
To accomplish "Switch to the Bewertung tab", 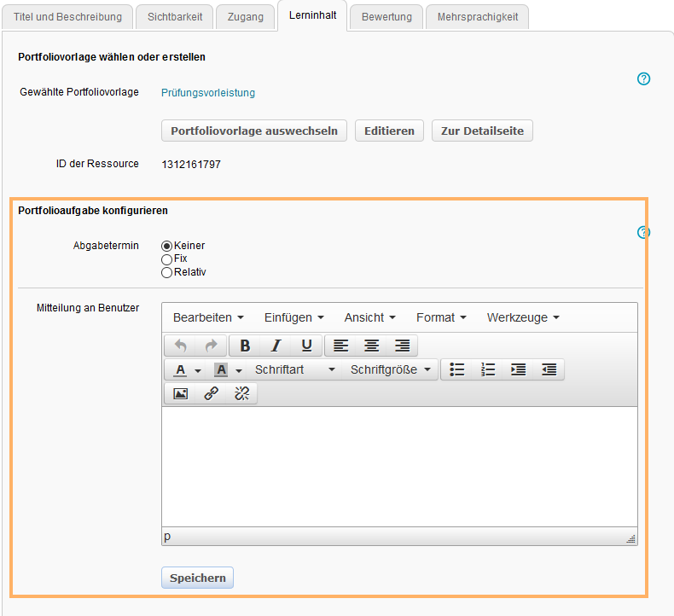I will tap(386, 17).
